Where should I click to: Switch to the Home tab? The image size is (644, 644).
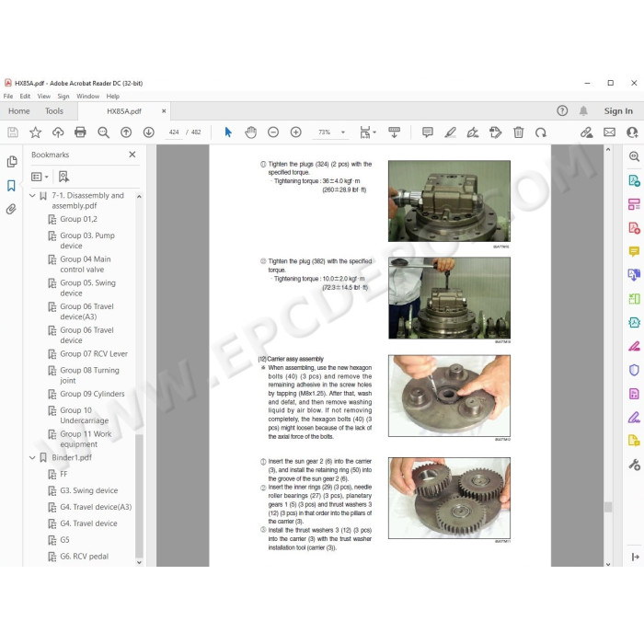pos(19,111)
